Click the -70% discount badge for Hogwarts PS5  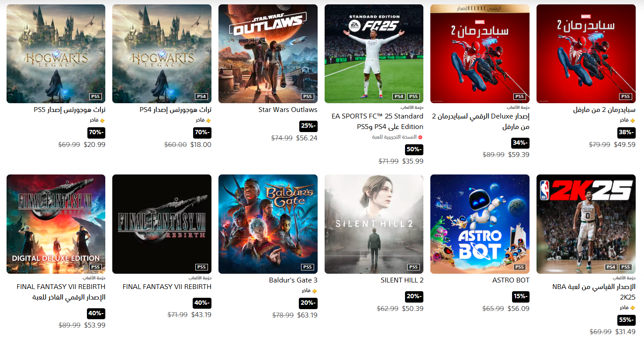click(x=97, y=132)
